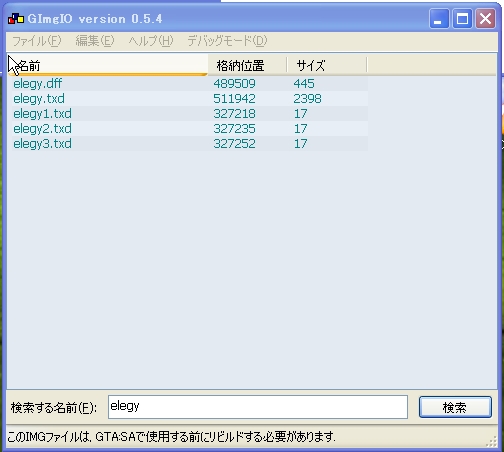Select the elegy.dff file entry
504x452 pixels.
[37, 83]
